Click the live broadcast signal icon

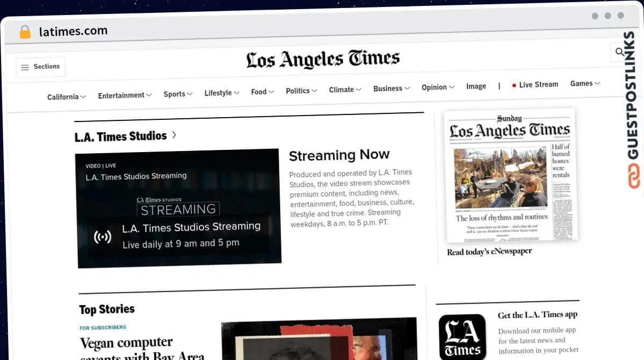click(x=103, y=236)
